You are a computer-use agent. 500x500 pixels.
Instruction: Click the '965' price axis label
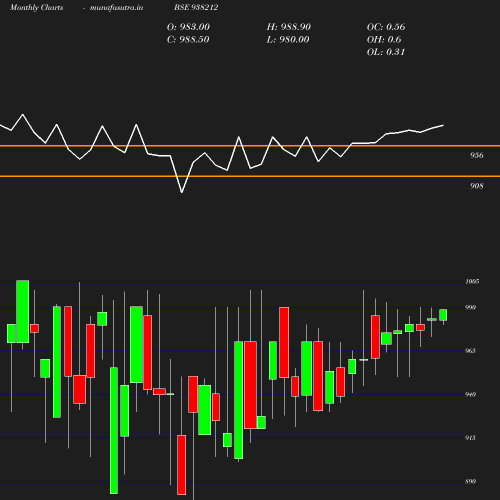click(470, 351)
